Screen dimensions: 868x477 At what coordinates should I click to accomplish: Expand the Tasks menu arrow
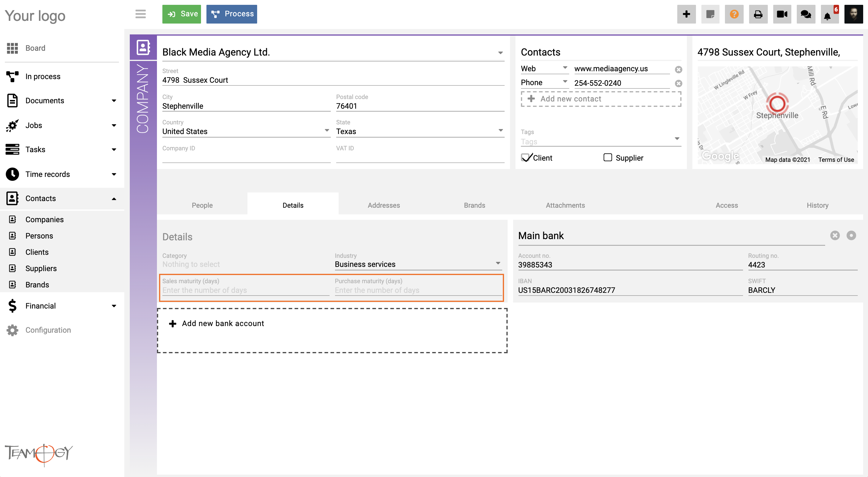pyautogui.click(x=114, y=150)
